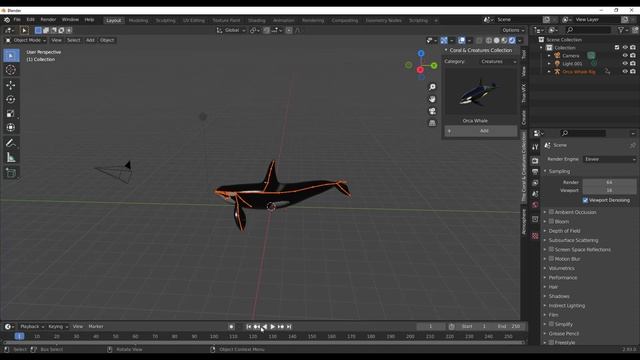This screenshot has width=640, height=360.
Task: Open the Keying popover in timeline
Action: coord(58,327)
